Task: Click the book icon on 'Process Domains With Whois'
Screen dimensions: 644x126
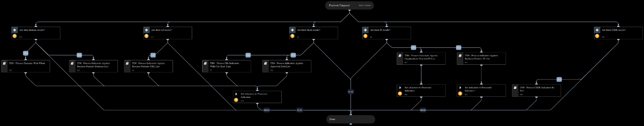Action: click(x=4, y=63)
